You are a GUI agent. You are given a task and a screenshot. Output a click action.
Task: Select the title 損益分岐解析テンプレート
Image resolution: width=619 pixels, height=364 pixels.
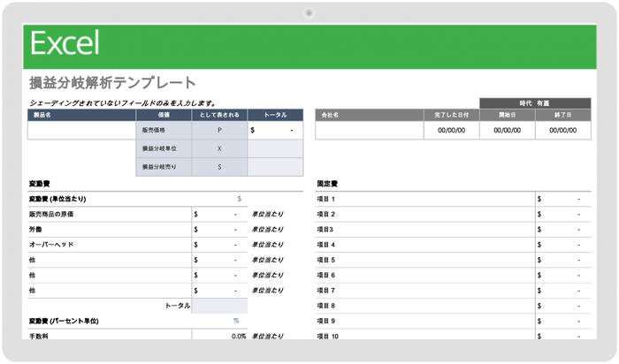112,83
